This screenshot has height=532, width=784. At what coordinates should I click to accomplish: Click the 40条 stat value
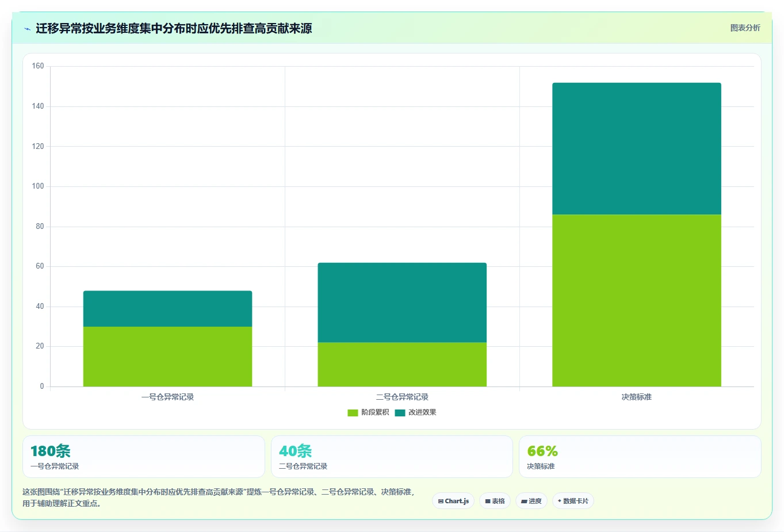[296, 451]
